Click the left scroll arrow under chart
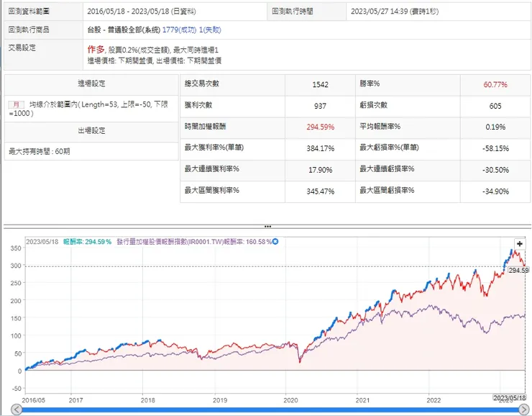Viewport: 532px width, 416px height. [x=17, y=410]
